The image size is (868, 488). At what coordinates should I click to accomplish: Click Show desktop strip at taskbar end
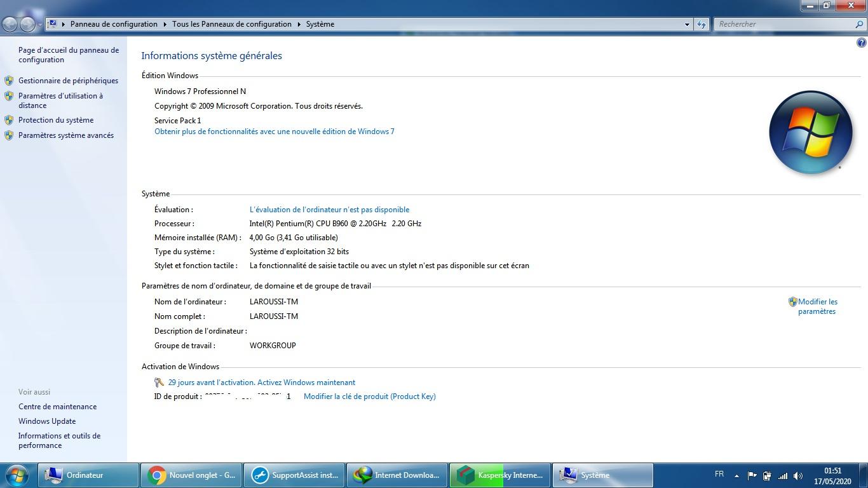point(864,475)
